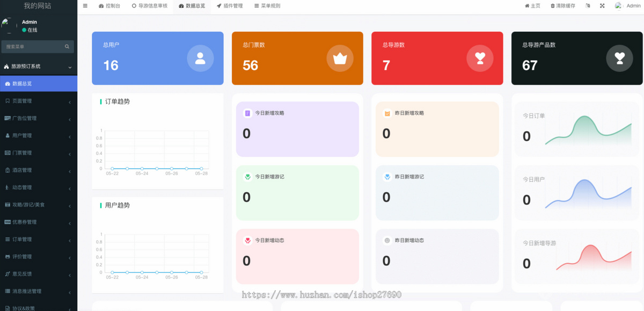The image size is (644, 311).
Task: Click the 我的网站 site title
Action: point(38,6)
